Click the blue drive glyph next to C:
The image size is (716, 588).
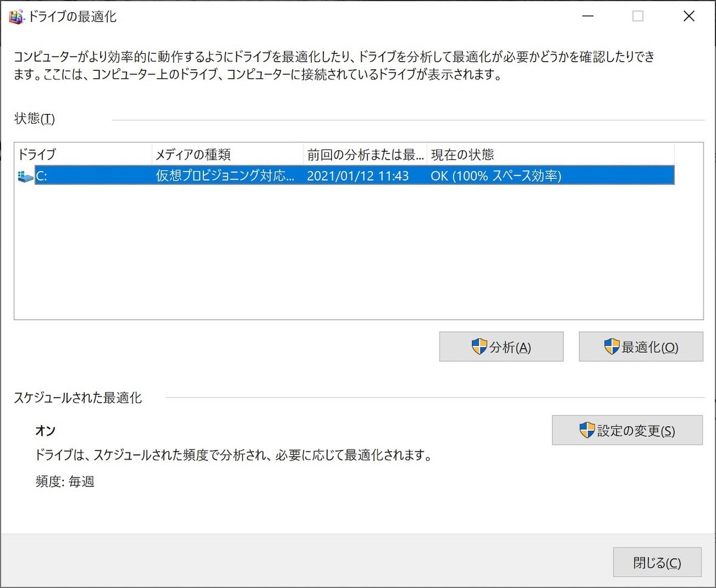(24, 176)
